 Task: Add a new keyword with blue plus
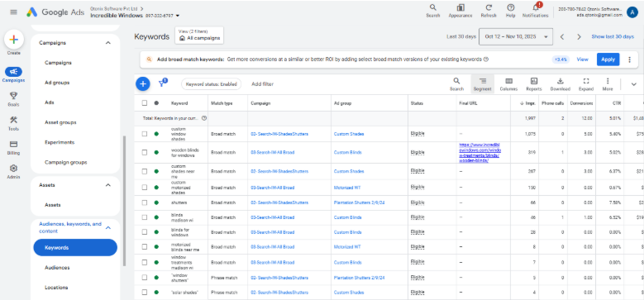pyautogui.click(x=142, y=83)
